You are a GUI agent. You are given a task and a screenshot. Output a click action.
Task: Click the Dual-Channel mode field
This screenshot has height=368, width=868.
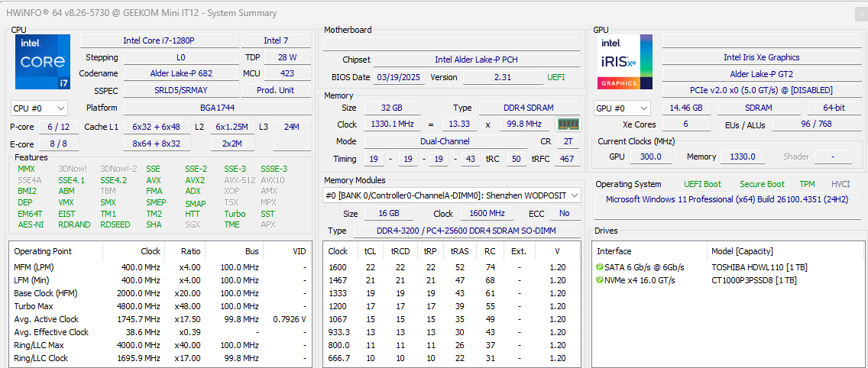pyautogui.click(x=445, y=142)
